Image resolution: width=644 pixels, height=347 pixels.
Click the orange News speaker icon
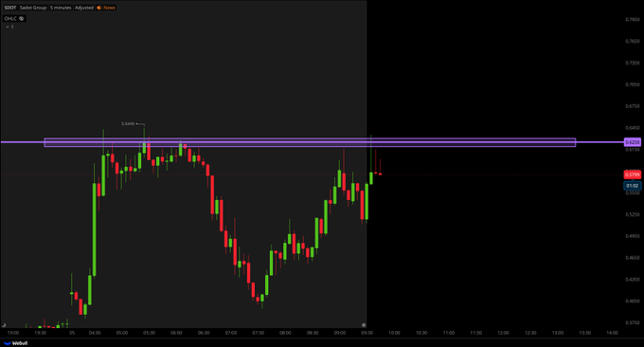(99, 8)
